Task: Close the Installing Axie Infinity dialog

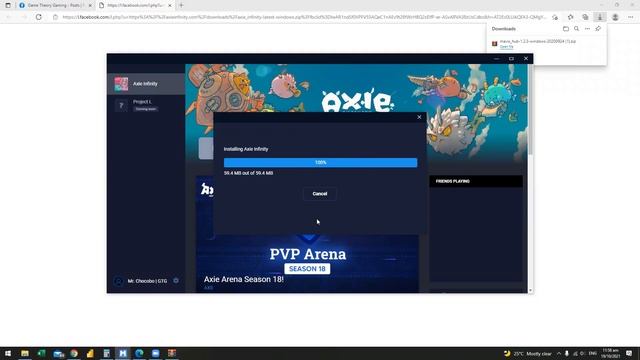Action: 419,117
